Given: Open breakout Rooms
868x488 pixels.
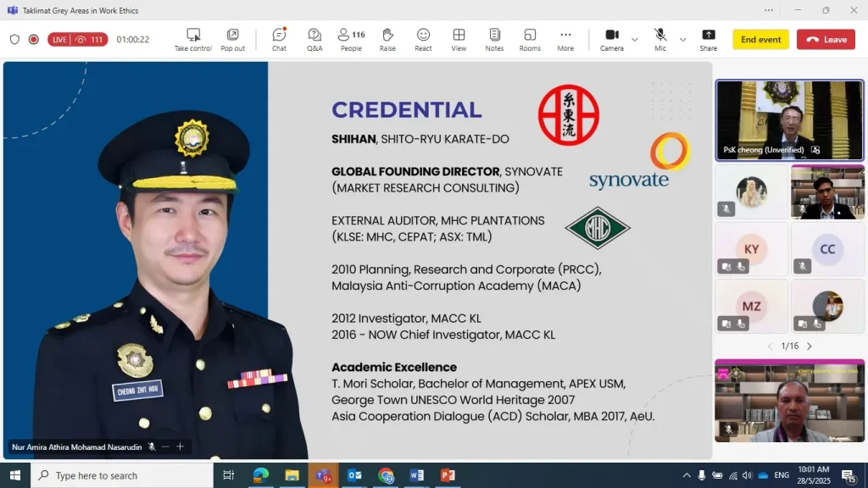Looking at the screenshot, I should [530, 39].
